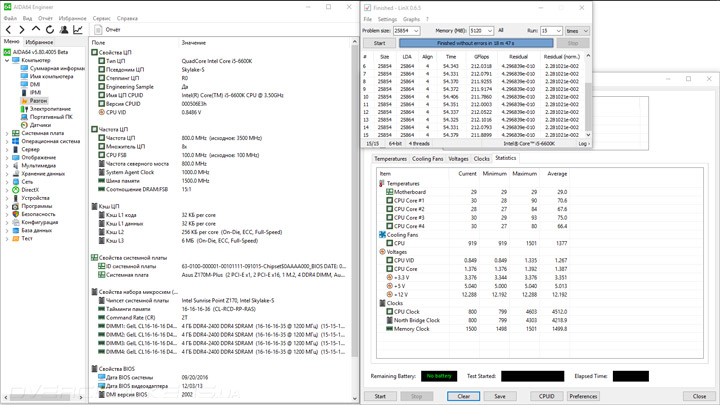Click the Up arrow in AIDA64 toolbar

tap(36, 30)
